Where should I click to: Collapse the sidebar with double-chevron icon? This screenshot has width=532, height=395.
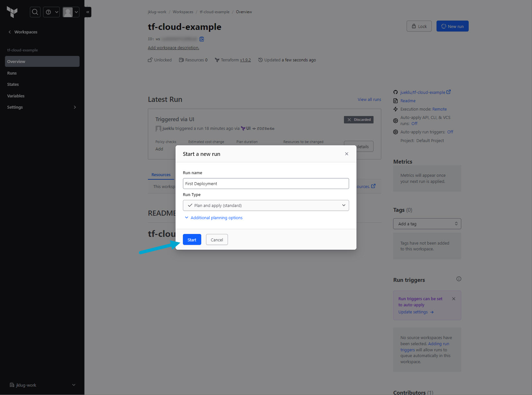[x=88, y=12]
